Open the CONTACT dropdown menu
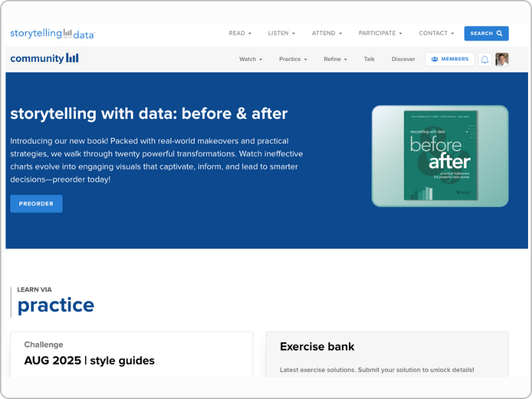 (436, 33)
